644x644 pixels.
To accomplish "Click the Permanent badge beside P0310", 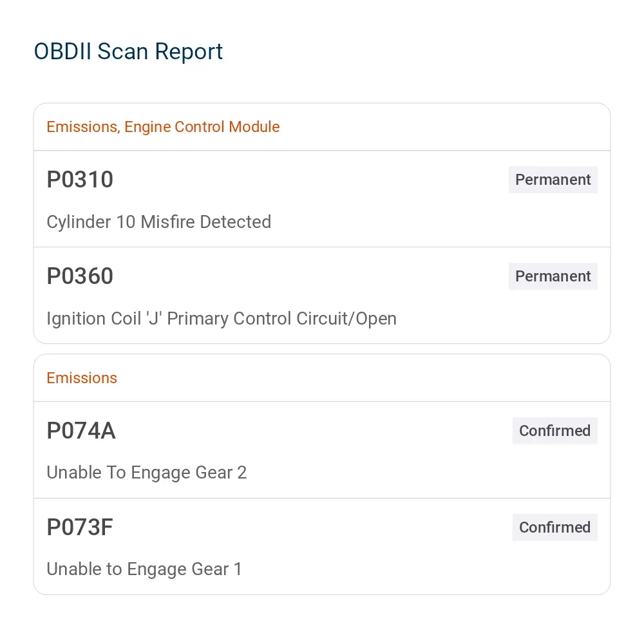I will pyautogui.click(x=553, y=180).
